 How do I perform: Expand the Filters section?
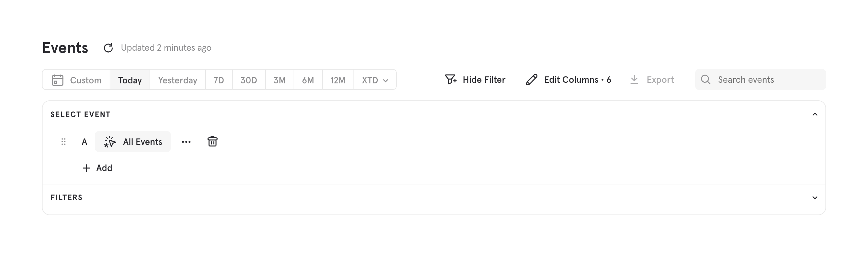(815, 198)
